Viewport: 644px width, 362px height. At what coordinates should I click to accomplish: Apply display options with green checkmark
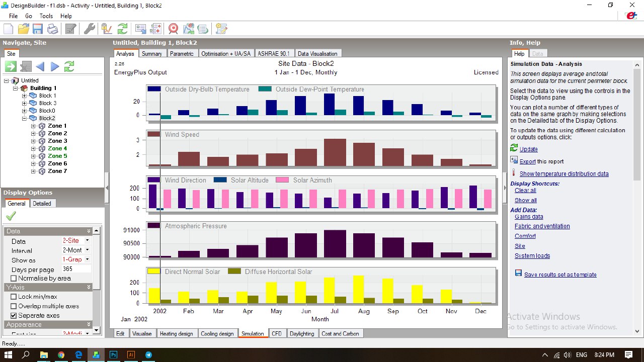(x=11, y=216)
